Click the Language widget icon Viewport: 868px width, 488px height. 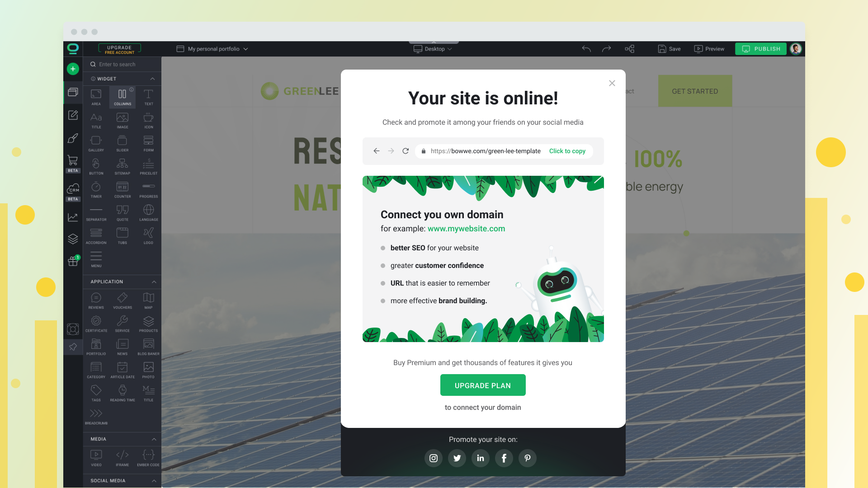(x=148, y=213)
